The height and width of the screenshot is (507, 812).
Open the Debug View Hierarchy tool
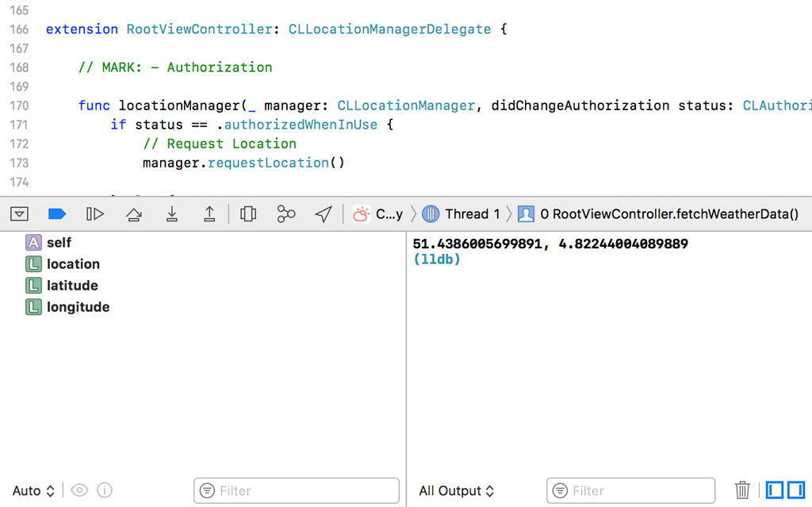coord(248,213)
